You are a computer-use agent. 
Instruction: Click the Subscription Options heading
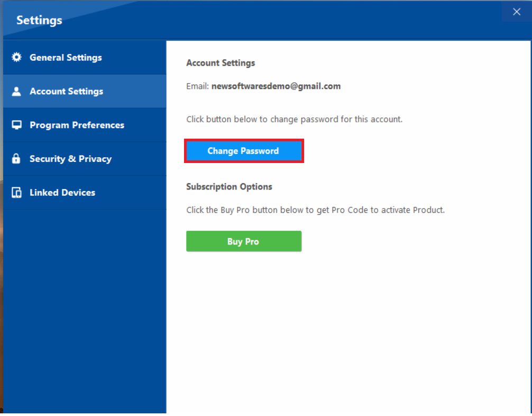tap(229, 186)
